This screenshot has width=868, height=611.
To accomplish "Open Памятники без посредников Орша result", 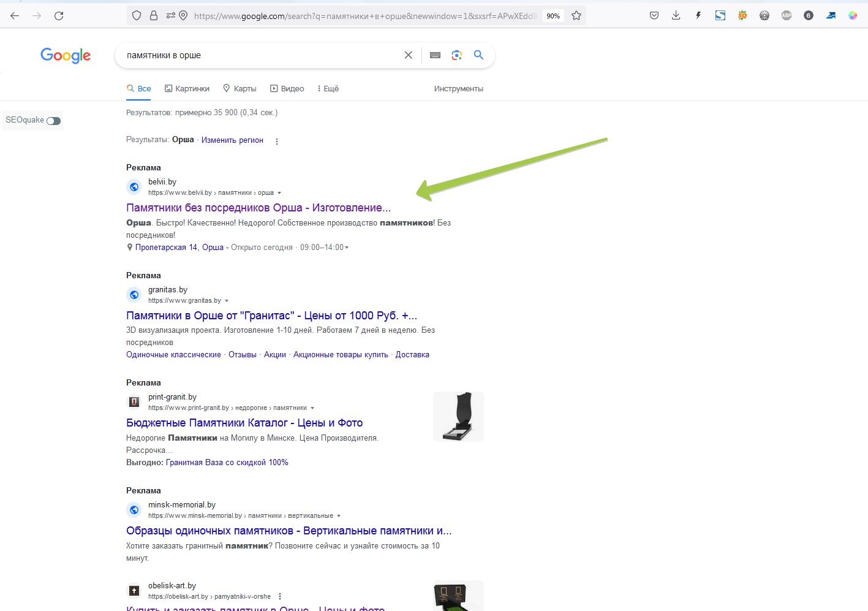I will coord(259,208).
